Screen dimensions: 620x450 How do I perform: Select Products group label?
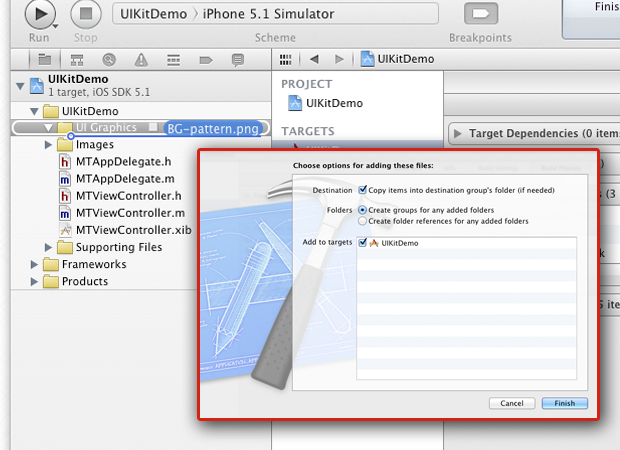point(85,282)
